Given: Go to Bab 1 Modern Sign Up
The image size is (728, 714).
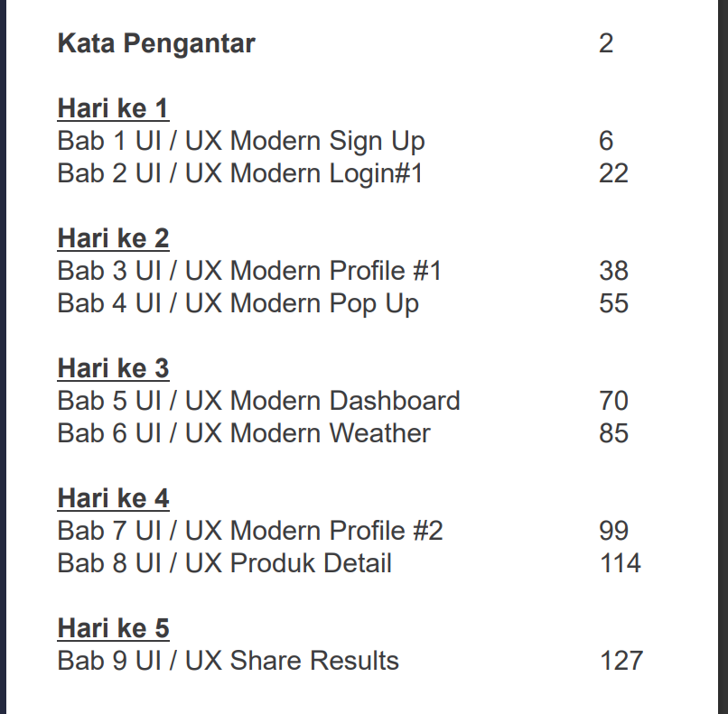Looking at the screenshot, I should point(241,141).
